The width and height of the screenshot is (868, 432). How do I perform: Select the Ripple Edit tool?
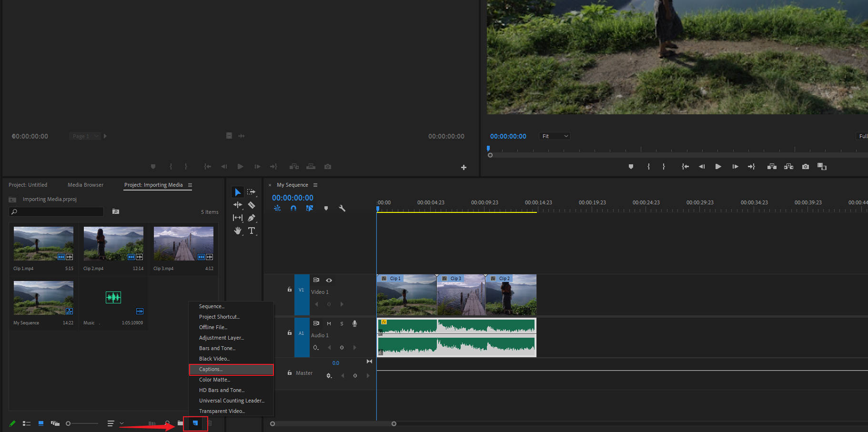(x=237, y=205)
